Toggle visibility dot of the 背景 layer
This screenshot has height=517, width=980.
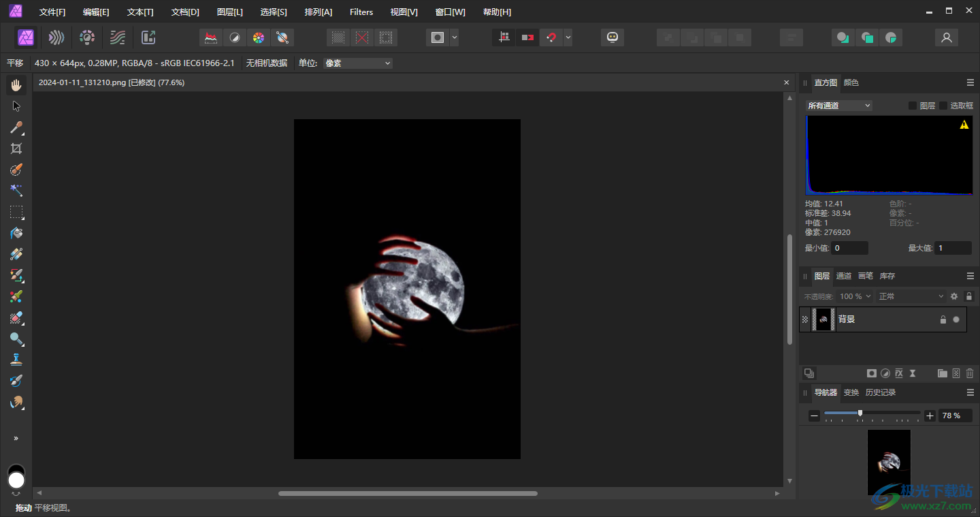(x=956, y=319)
